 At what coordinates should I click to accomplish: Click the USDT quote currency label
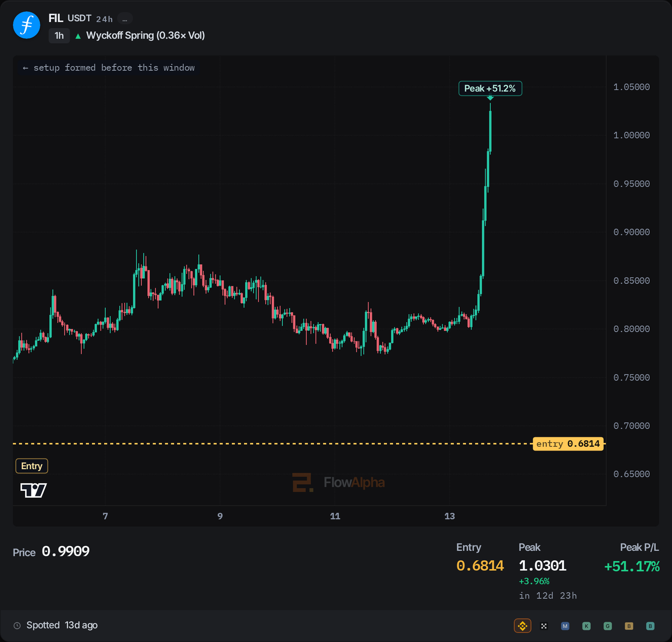click(x=80, y=18)
